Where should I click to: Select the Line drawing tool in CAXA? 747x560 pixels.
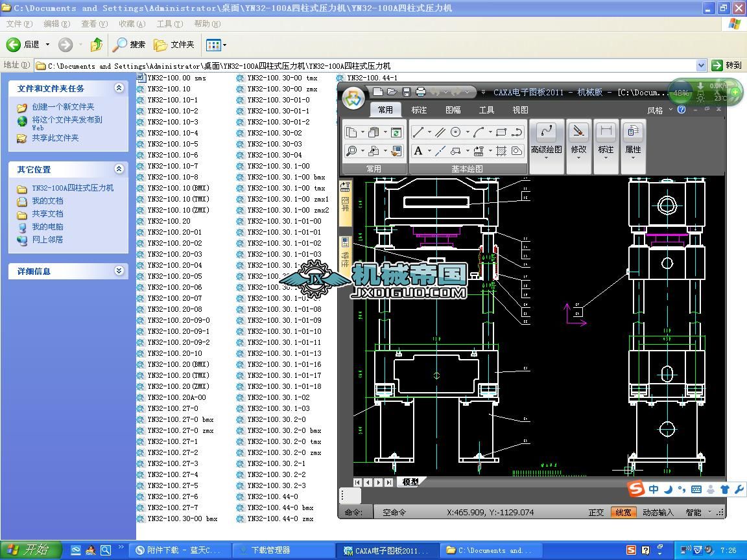click(418, 132)
